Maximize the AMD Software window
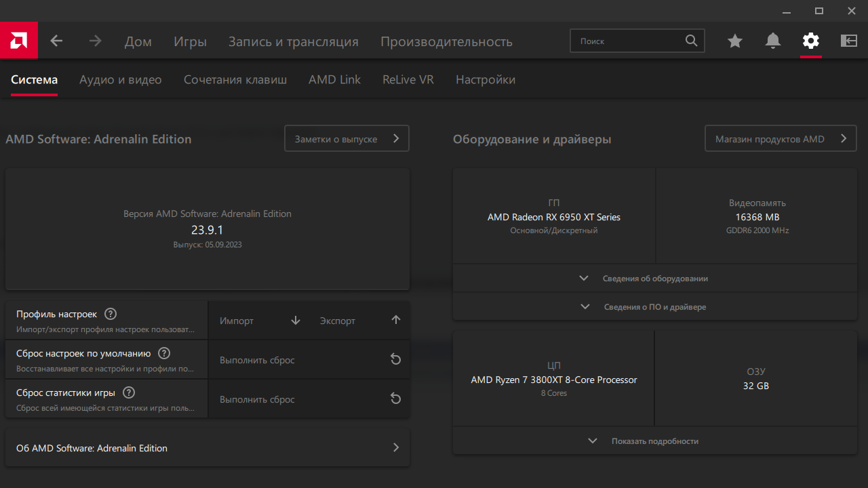Viewport: 868px width, 488px height. point(819,12)
